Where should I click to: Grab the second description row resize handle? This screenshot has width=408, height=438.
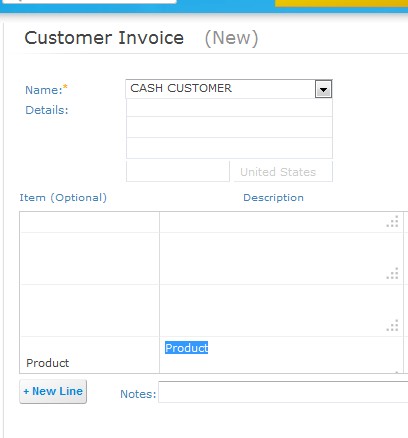click(x=392, y=273)
